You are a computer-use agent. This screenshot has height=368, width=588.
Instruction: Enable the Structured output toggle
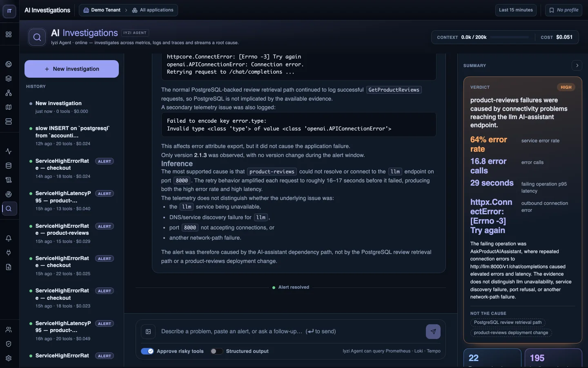pyautogui.click(x=216, y=351)
